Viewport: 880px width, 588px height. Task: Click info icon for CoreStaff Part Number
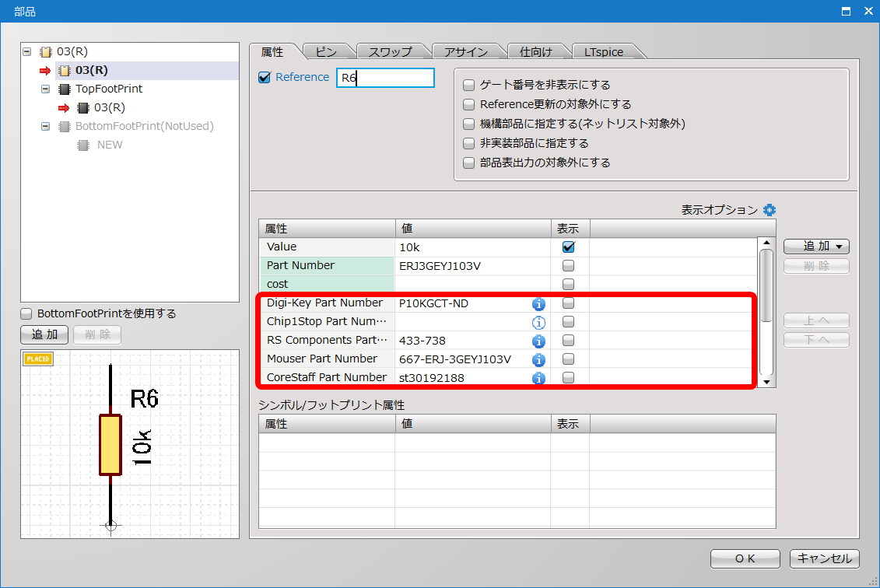(538, 378)
